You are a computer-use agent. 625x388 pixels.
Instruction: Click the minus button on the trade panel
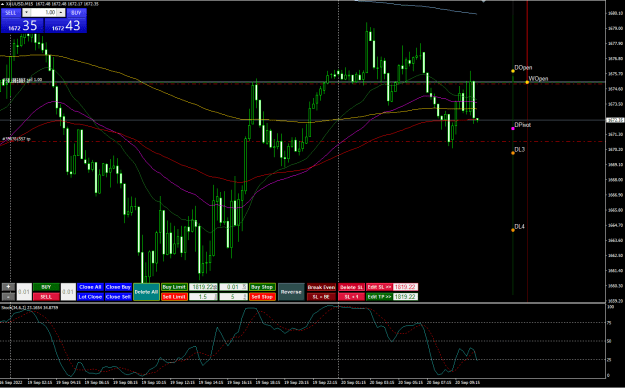pos(8,297)
